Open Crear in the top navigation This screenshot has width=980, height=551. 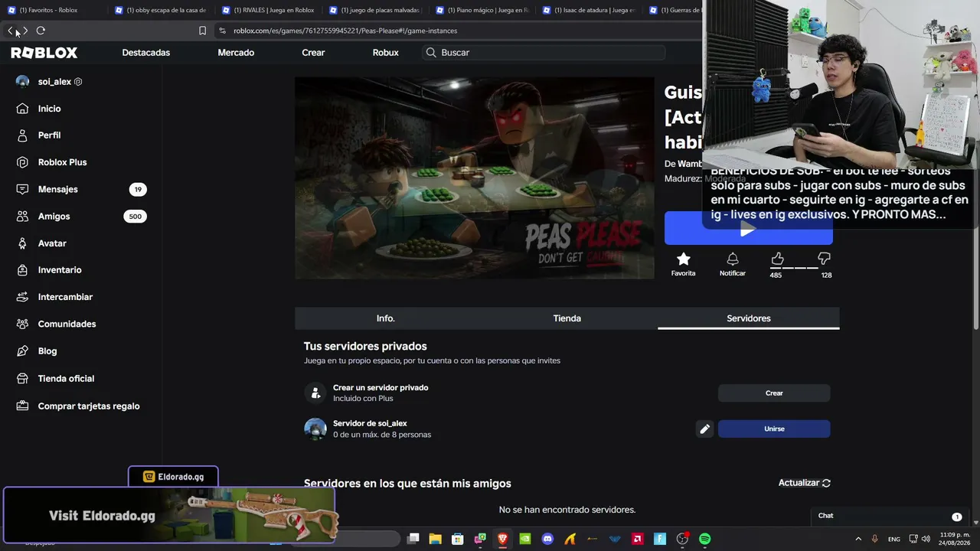313,53
